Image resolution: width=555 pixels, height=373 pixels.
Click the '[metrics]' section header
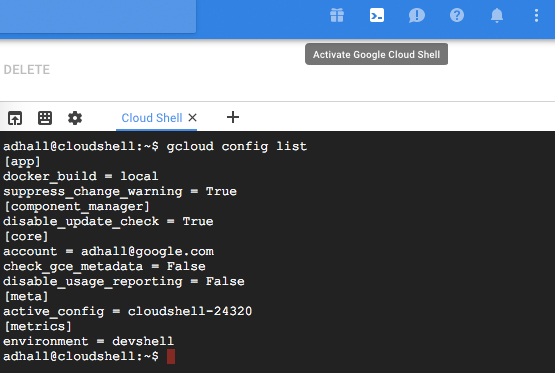38,326
